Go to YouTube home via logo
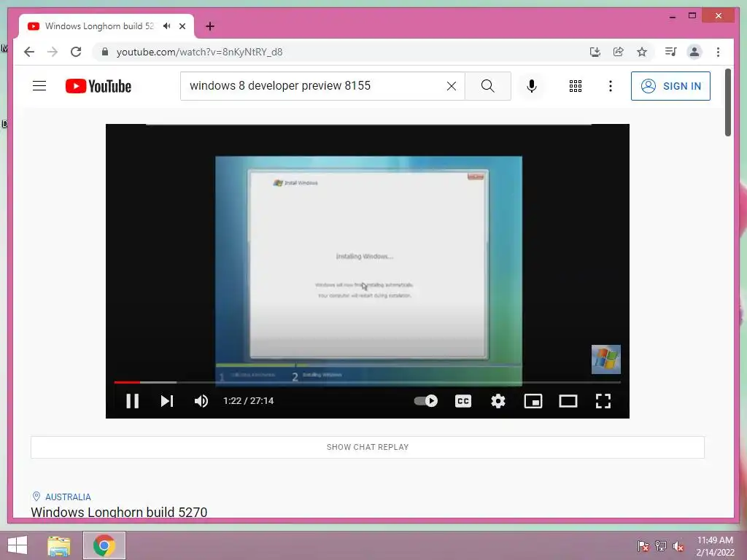Viewport: 747px width, 560px height. tap(98, 86)
